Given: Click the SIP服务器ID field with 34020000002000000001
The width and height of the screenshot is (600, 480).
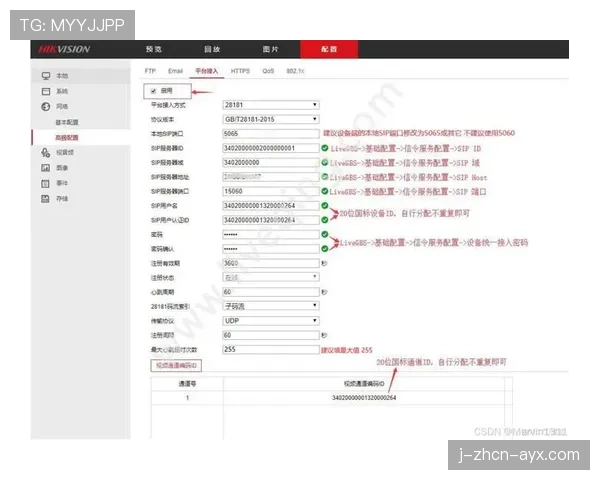Looking at the screenshot, I should coord(271,148).
